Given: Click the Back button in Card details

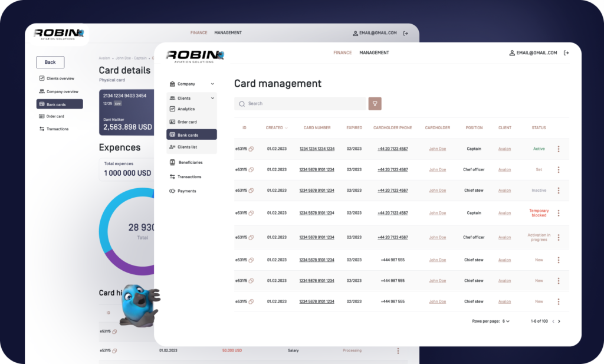Looking at the screenshot, I should pos(50,62).
